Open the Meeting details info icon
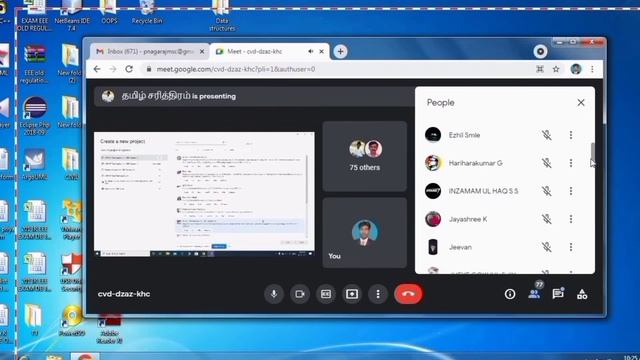Screen dimensions: 640x360 (x=510, y=294)
